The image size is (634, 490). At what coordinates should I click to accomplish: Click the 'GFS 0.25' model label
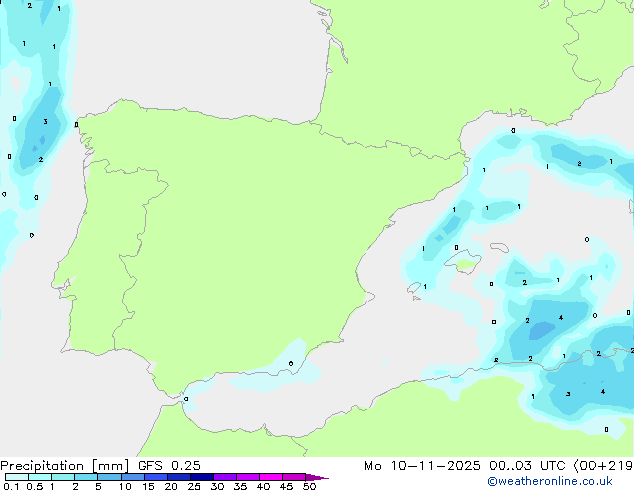169,466
